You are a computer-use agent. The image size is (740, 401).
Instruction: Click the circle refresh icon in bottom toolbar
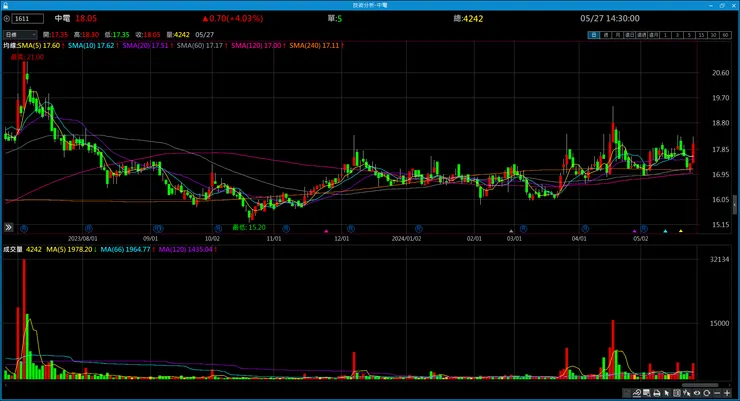pyautogui.click(x=706, y=393)
